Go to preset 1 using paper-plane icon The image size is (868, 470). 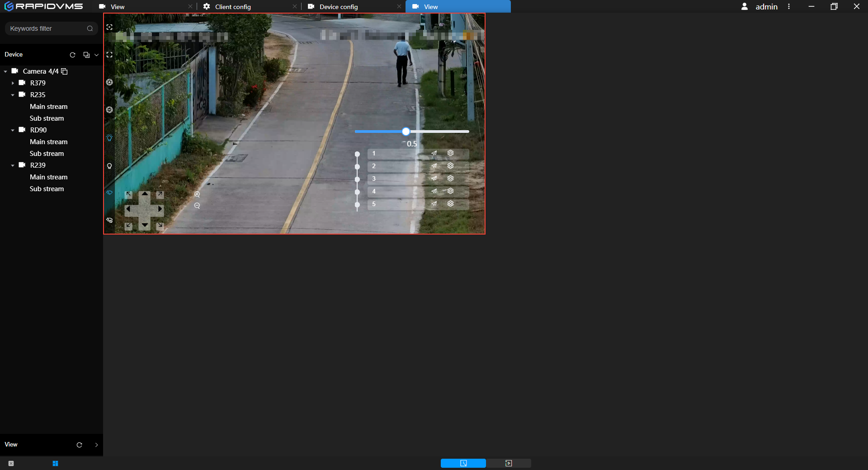(x=434, y=153)
